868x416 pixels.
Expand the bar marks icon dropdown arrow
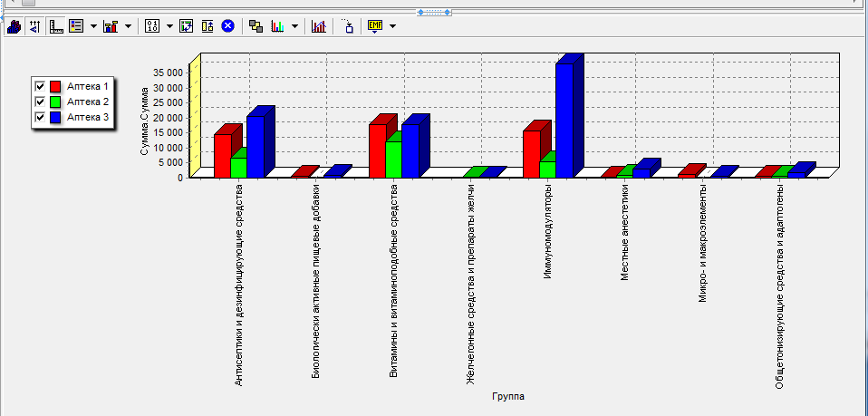point(128,26)
